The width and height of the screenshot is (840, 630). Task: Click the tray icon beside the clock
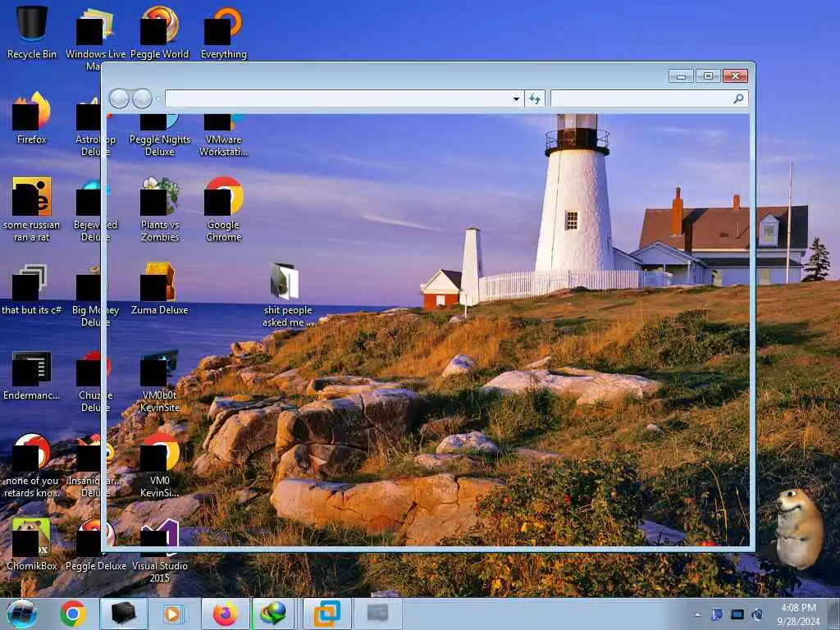point(757,614)
